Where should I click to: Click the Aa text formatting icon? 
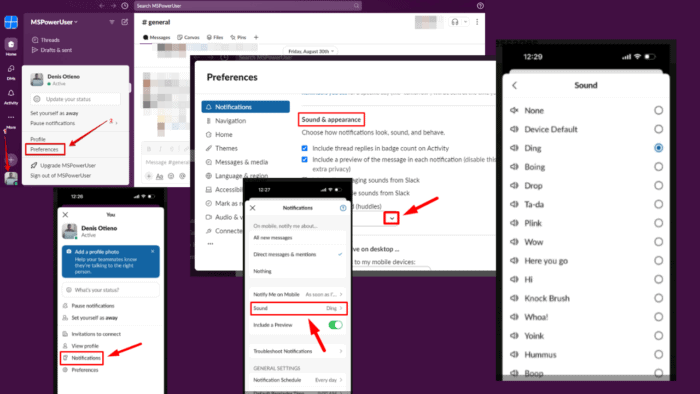[x=159, y=176]
